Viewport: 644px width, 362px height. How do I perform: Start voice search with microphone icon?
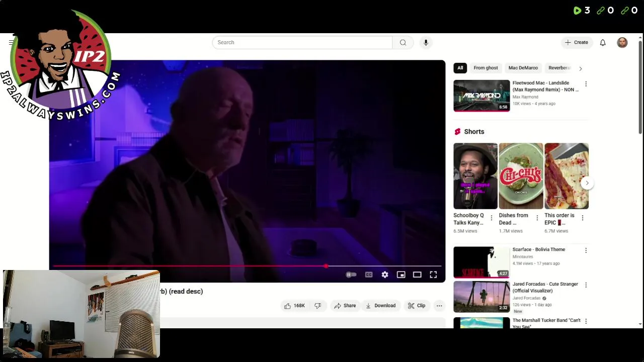click(x=426, y=43)
